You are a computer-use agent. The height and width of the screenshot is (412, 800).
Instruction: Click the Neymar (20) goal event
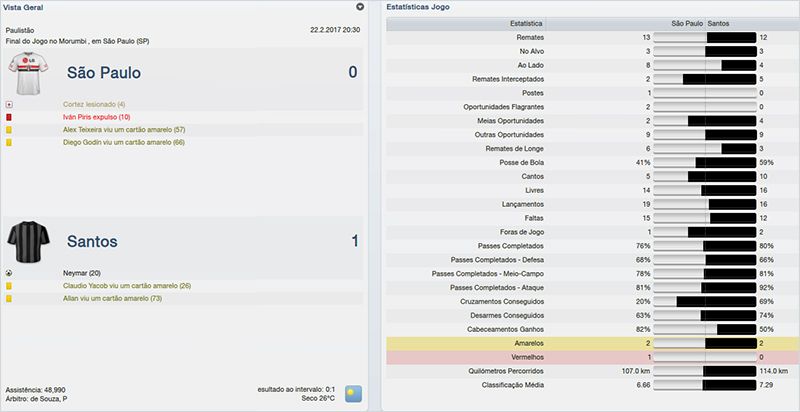[83, 272]
